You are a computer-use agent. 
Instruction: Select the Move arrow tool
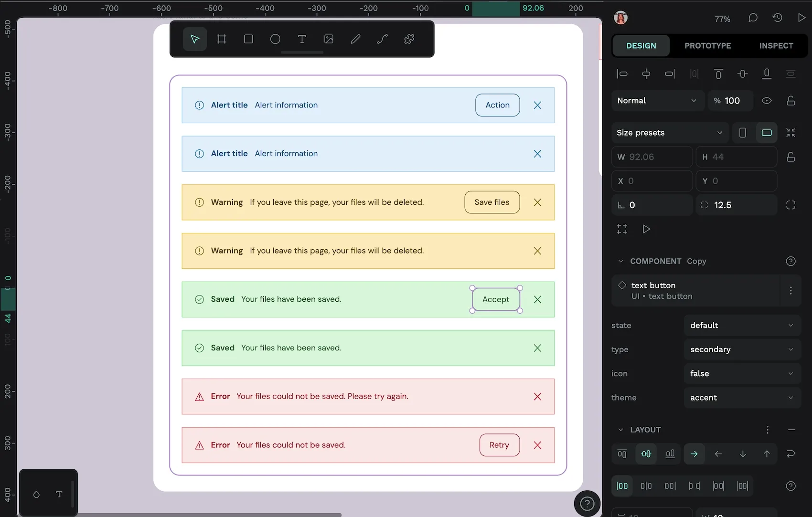point(195,39)
